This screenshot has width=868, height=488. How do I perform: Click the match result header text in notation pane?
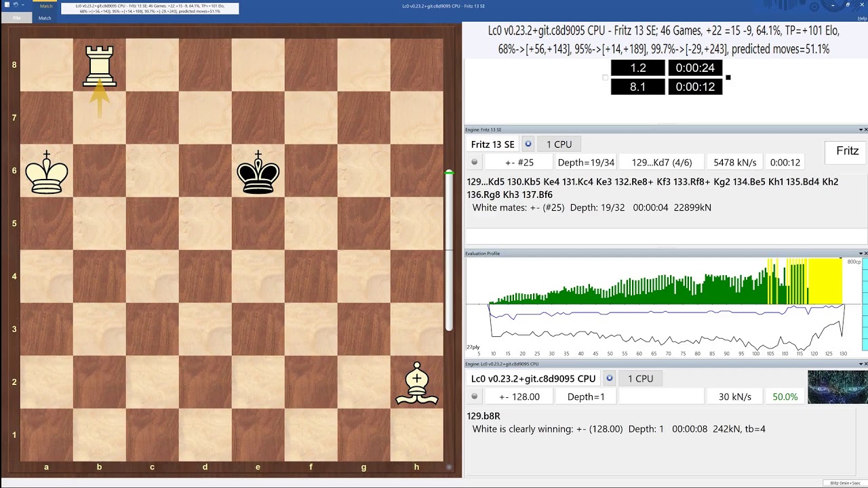coord(664,40)
